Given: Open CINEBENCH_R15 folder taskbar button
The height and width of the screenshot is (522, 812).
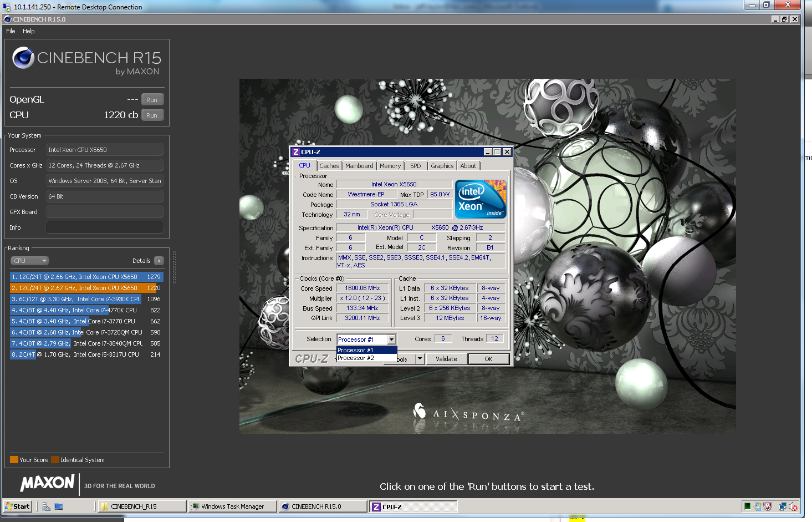Looking at the screenshot, I should pyautogui.click(x=142, y=506).
